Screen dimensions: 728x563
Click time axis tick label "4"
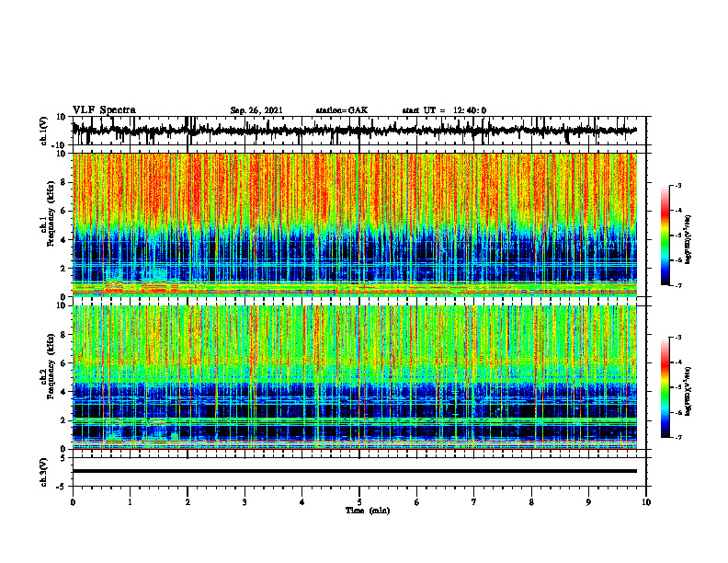[302, 502]
